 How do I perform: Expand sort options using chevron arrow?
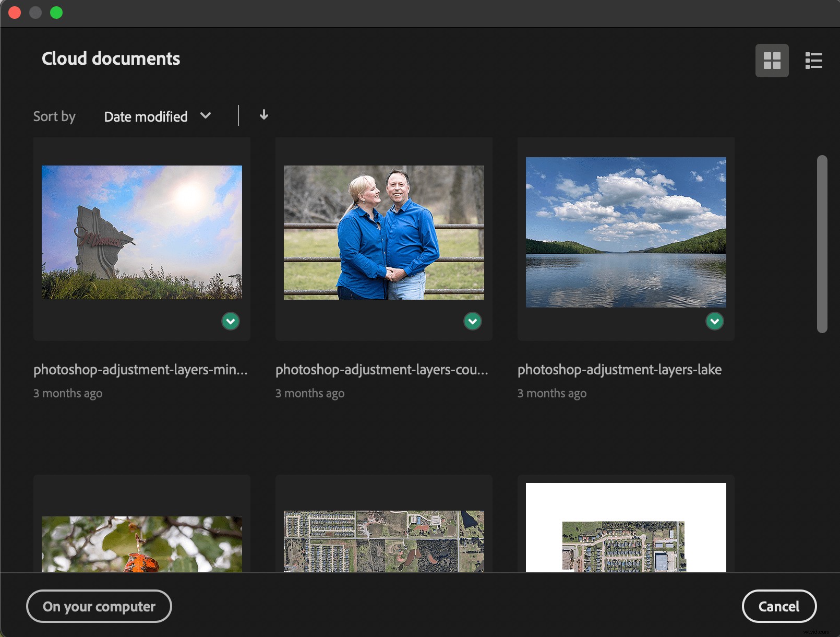206,116
